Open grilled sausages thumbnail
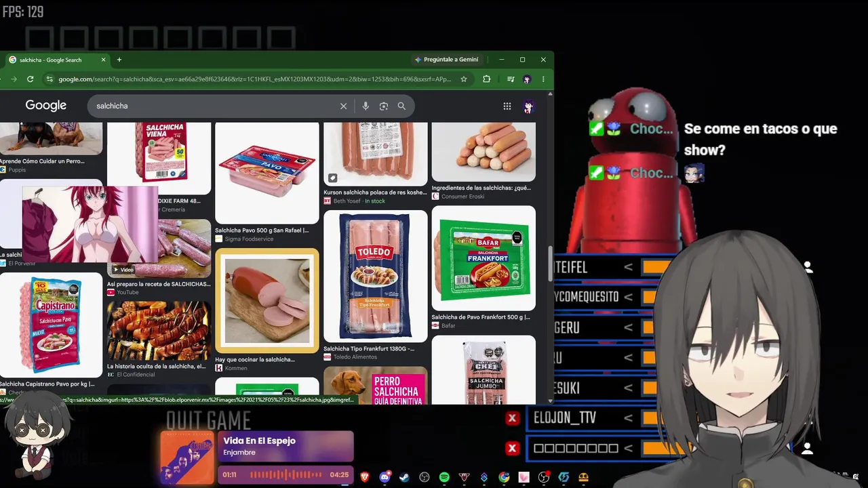This screenshot has width=868, height=488. pos(159,331)
